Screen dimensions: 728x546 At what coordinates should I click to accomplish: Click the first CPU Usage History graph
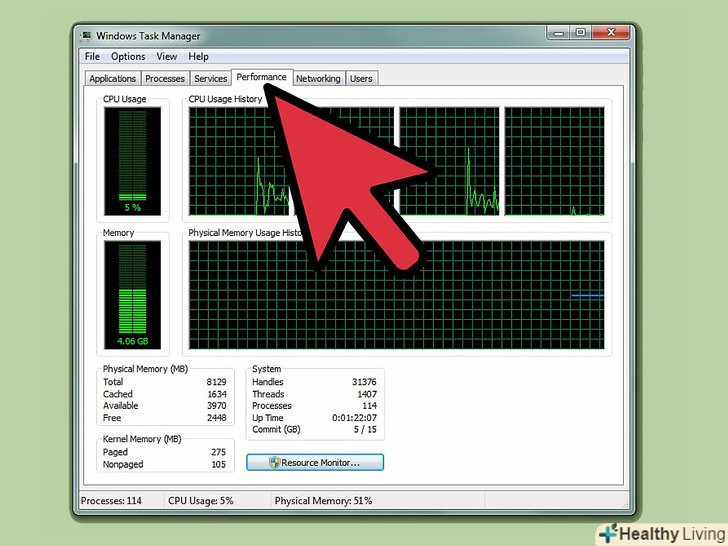(239, 161)
